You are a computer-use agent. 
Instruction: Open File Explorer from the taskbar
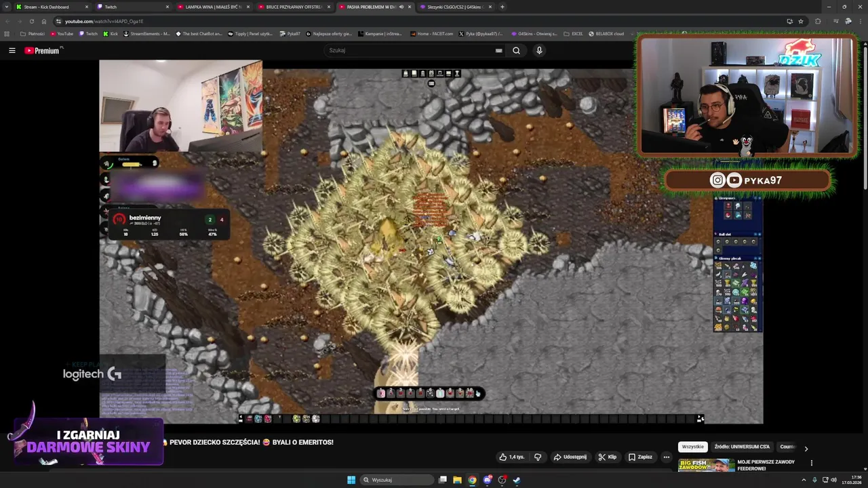click(x=457, y=480)
